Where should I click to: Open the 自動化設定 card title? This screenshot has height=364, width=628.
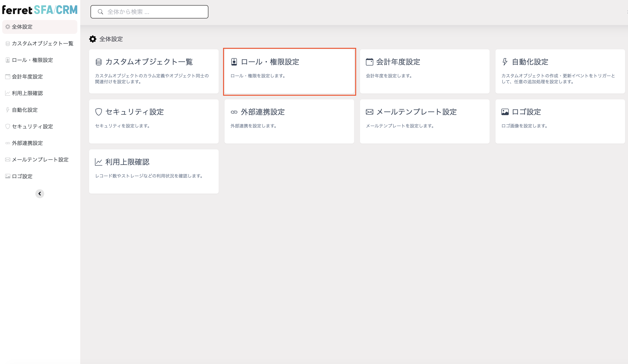click(x=530, y=62)
